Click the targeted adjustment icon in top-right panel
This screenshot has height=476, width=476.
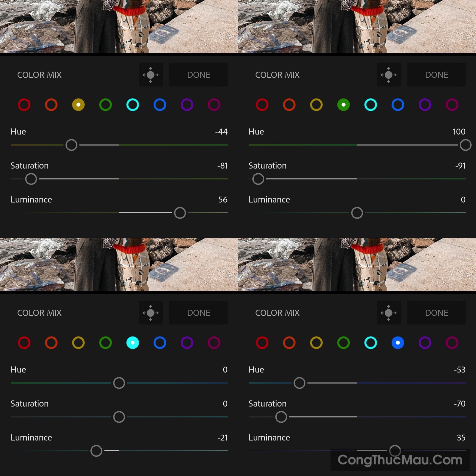pyautogui.click(x=389, y=75)
